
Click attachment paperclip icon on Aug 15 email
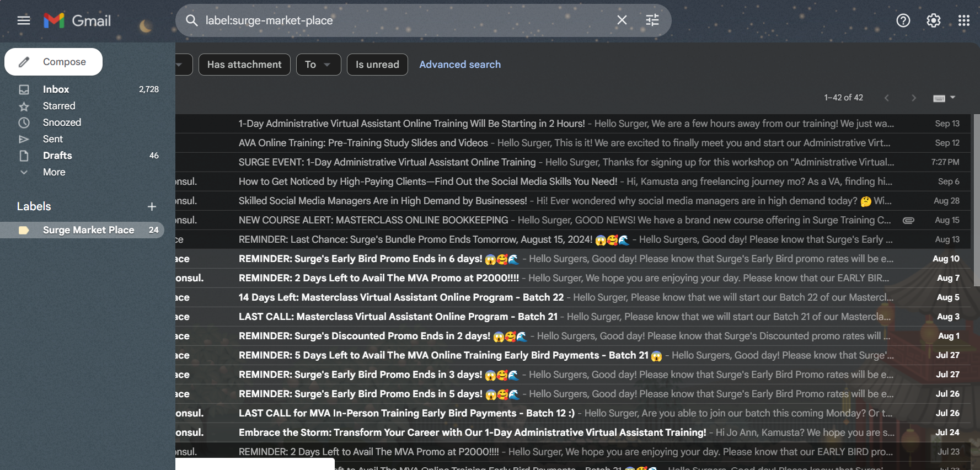pyautogui.click(x=908, y=220)
